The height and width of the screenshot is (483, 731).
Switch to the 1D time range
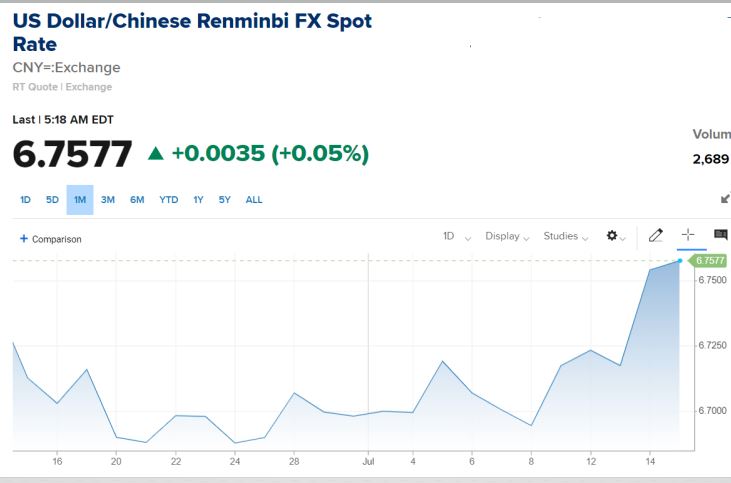(25, 200)
